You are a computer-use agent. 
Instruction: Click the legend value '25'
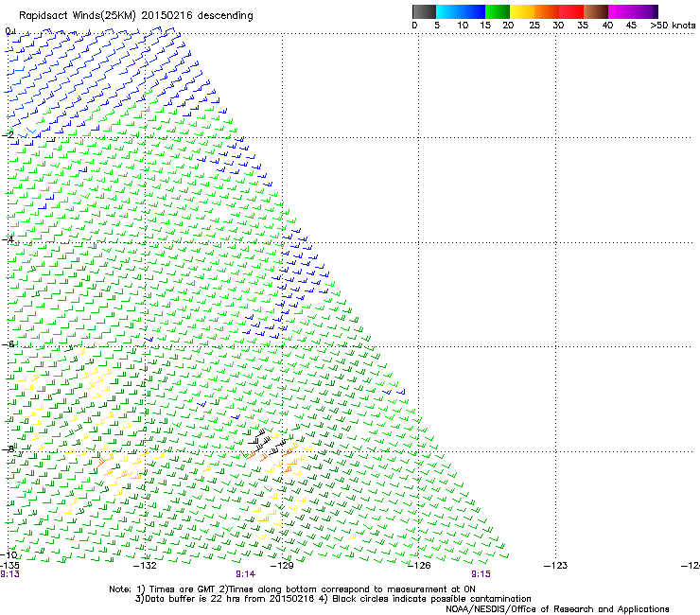534,26
